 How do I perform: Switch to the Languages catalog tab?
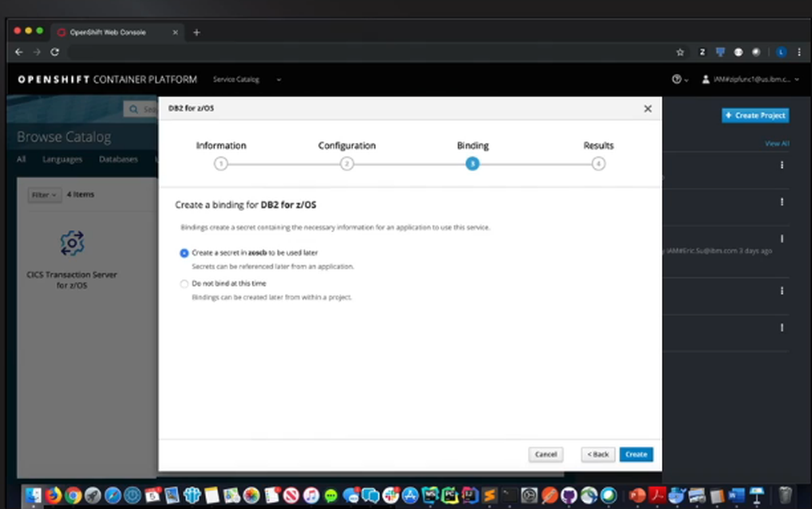pos(63,159)
